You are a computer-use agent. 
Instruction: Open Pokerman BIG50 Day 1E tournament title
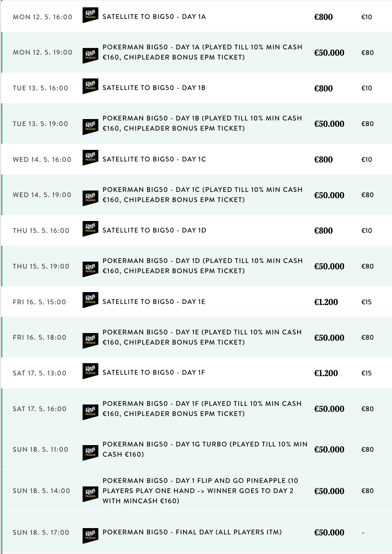coord(202,337)
